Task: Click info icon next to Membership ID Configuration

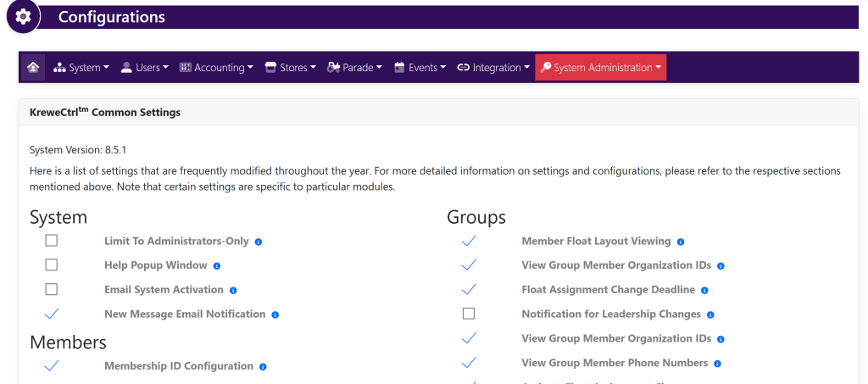Action: 263,367
